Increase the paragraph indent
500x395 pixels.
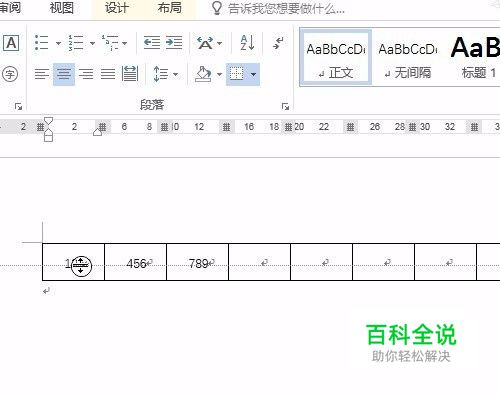pos(174,43)
